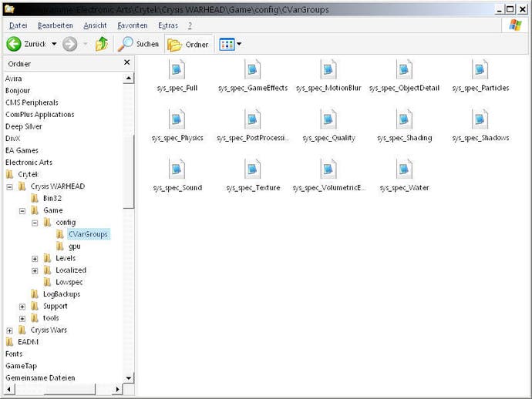Select GameTap in the folder tree
This screenshot has height=399, width=532.
[x=21, y=366]
